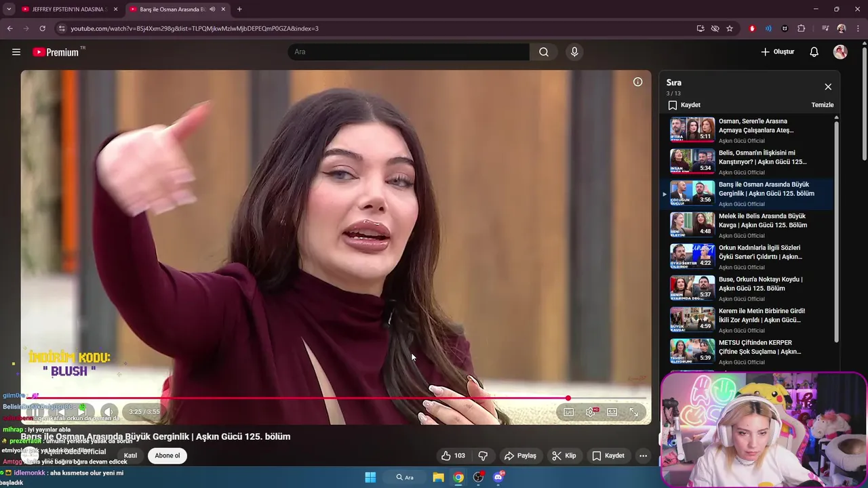Click the search magnifier button
The image size is (868, 488).
[544, 52]
